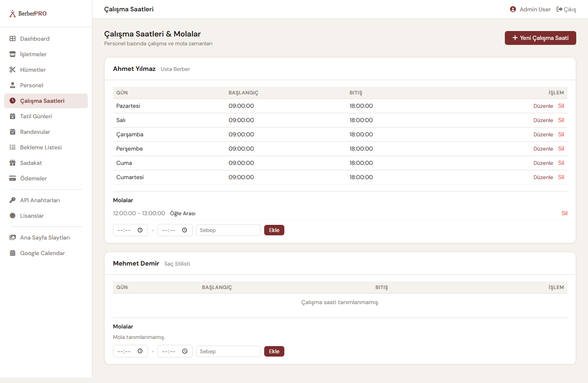The height and width of the screenshot is (383, 588).
Task: Edit Perşembe working hours
Action: coord(543,149)
